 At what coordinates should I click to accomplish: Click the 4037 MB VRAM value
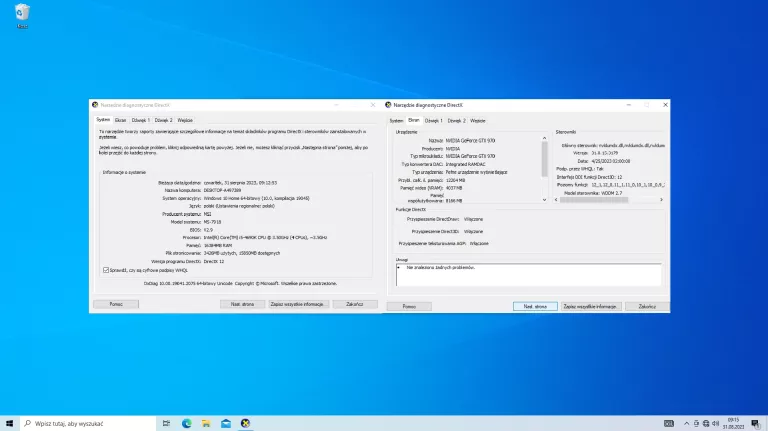click(x=454, y=188)
